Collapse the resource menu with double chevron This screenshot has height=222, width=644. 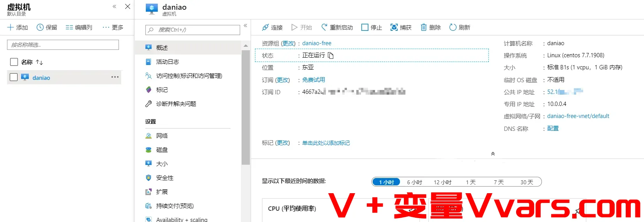[246, 26]
